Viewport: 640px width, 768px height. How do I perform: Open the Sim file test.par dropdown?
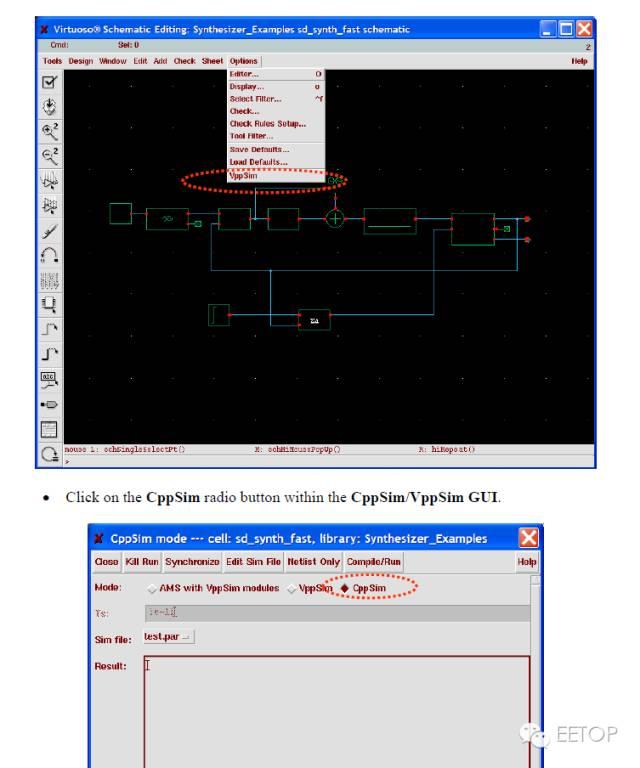pyautogui.click(x=168, y=637)
